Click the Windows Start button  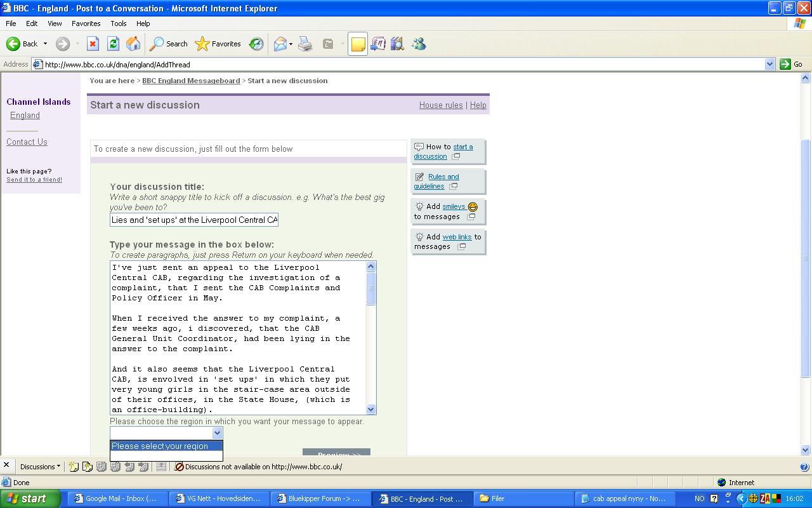pyautogui.click(x=30, y=498)
